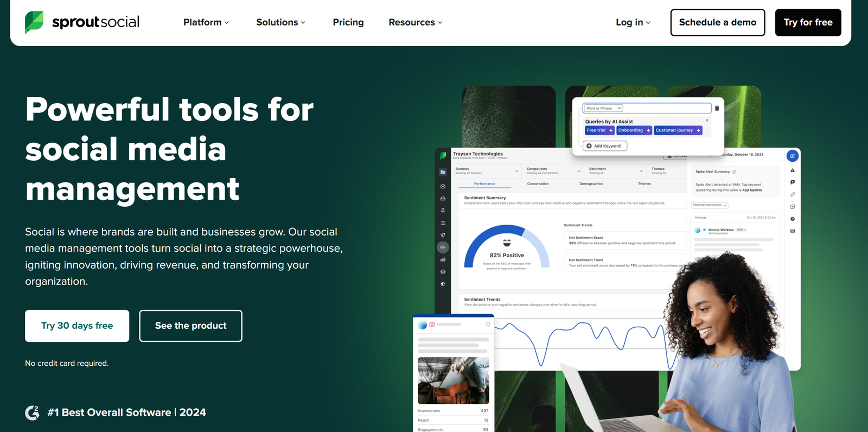
Task: Click the See the product button
Action: coord(190,326)
